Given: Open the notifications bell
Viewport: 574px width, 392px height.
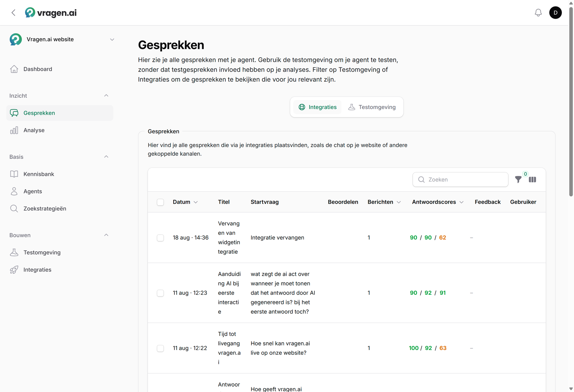Looking at the screenshot, I should (538, 13).
